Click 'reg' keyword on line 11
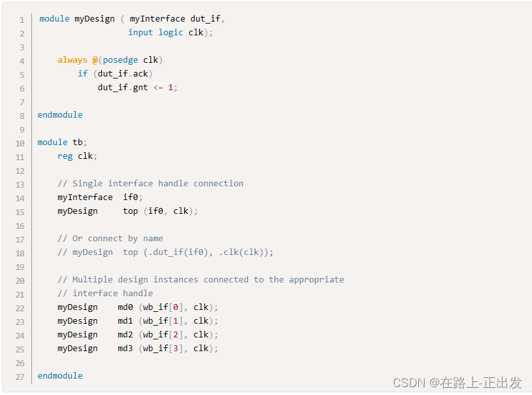Viewport: 532px width, 395px height. tap(65, 156)
